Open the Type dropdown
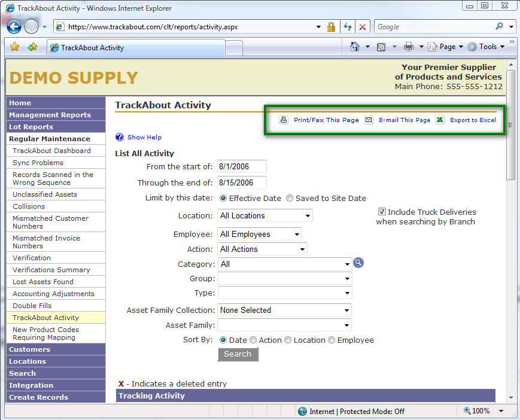 (285, 293)
